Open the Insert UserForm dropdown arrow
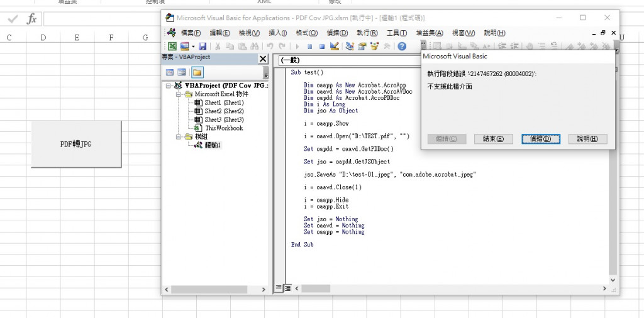Screen dimensions: 644x318 click(x=193, y=47)
